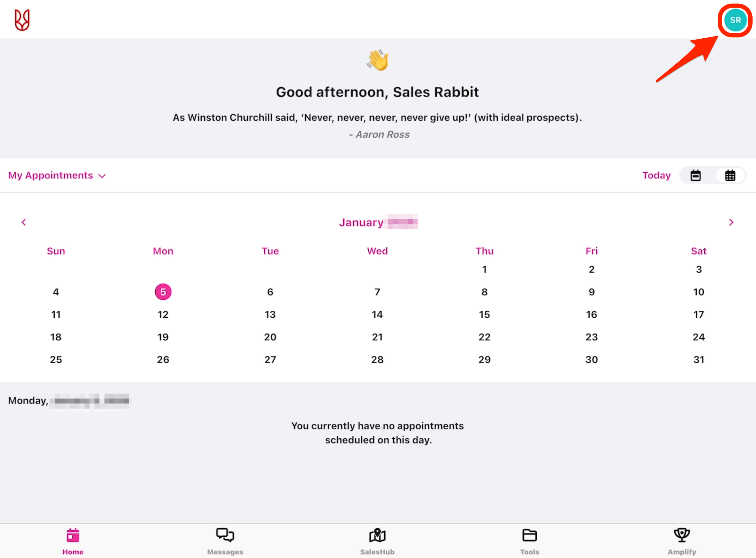Select January 25 on the calendar
The height and width of the screenshot is (558, 756).
coord(56,359)
